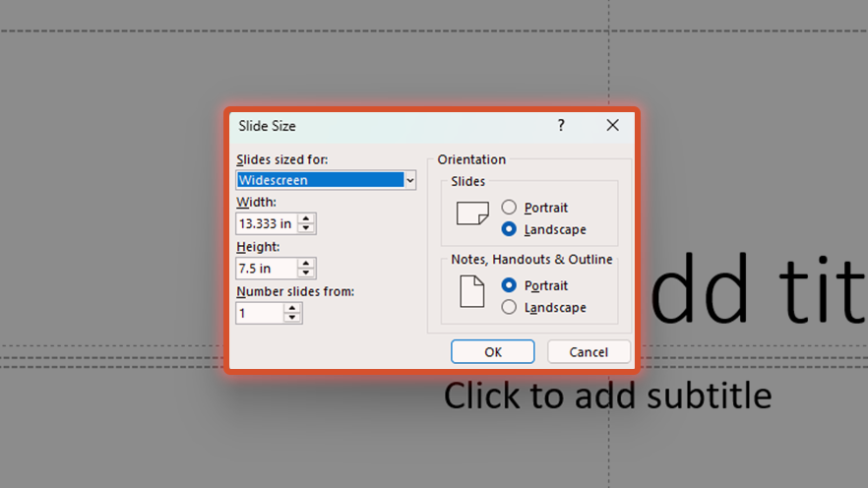Click the Cancel button

pyautogui.click(x=589, y=352)
